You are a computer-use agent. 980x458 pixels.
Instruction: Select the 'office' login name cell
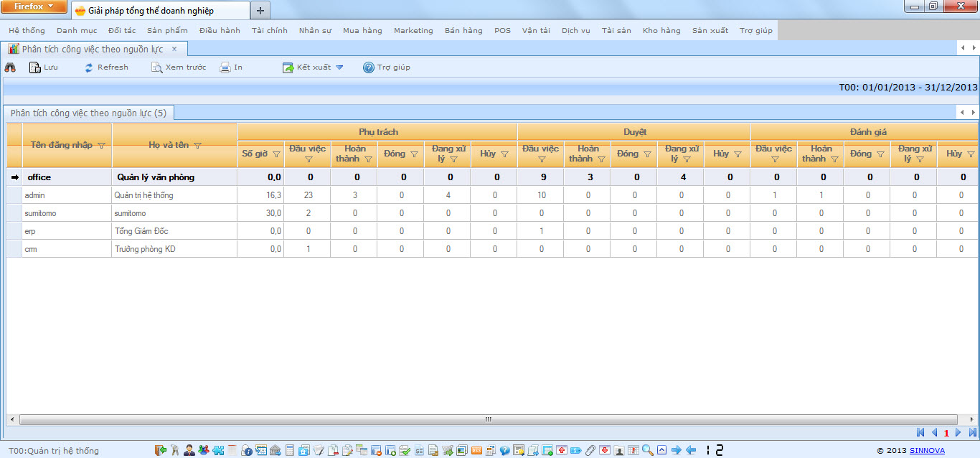coord(67,177)
